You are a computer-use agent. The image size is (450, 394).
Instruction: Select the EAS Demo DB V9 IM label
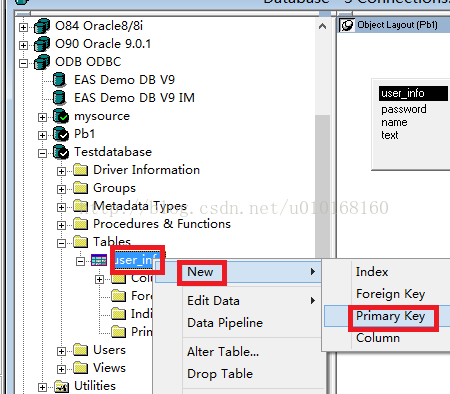click(x=134, y=98)
